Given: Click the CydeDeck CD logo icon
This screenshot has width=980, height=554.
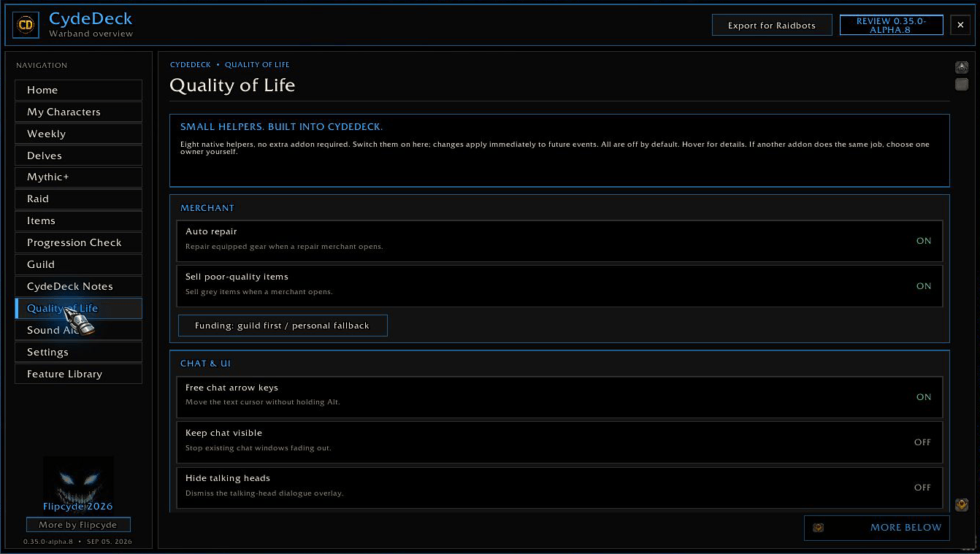Looking at the screenshot, I should (26, 26).
